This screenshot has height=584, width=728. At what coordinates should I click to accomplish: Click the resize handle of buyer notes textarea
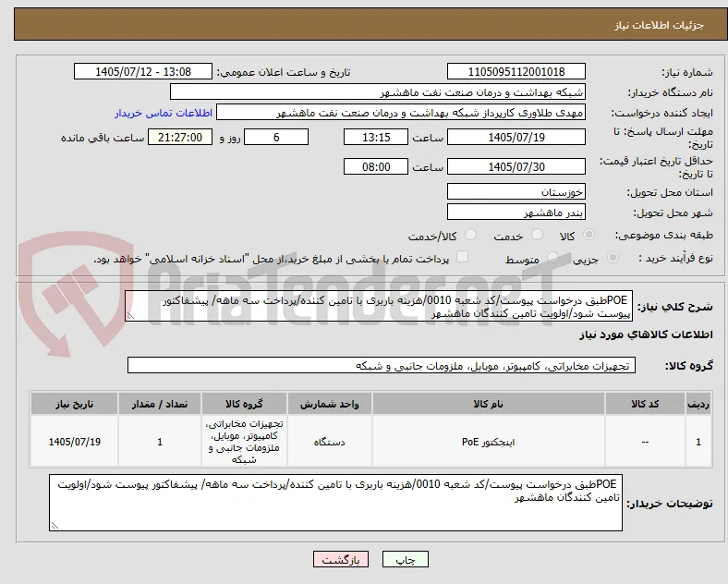click(x=55, y=526)
